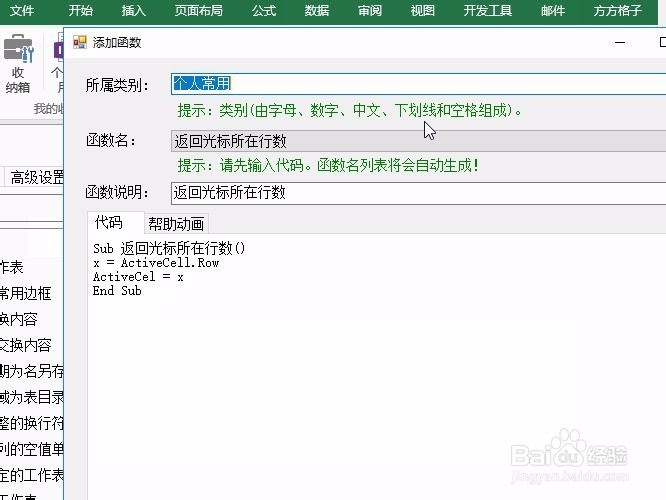Click the 添加函数 dialog title icon
Viewport: 666px width, 500px height.
[79, 42]
